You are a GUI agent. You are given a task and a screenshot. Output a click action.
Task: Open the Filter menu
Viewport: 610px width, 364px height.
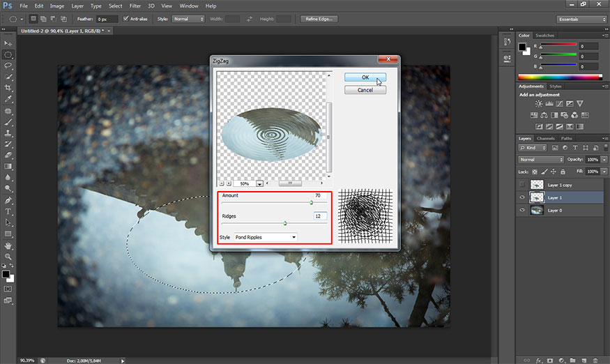[x=135, y=6]
